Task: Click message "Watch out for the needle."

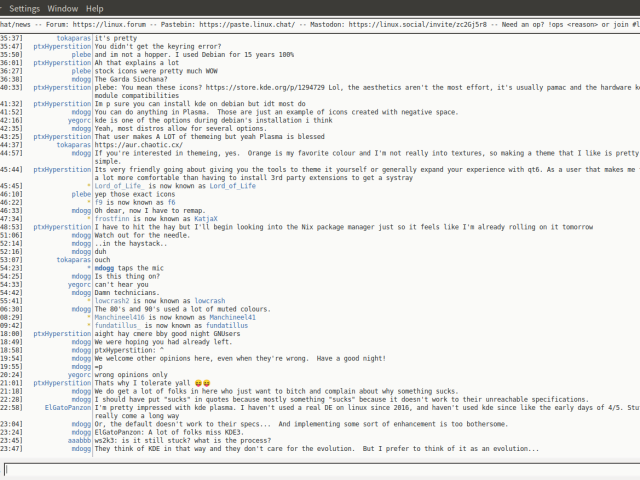Action: coord(142,235)
